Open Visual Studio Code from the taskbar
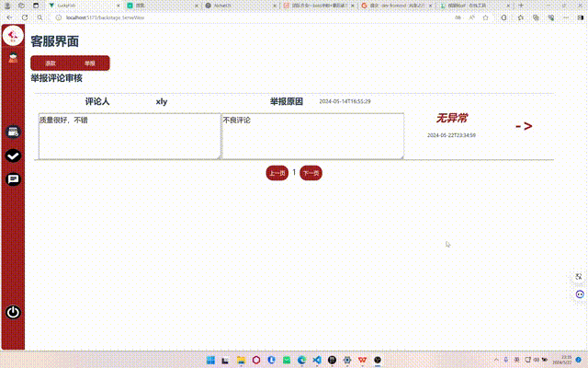 pyautogui.click(x=317, y=360)
